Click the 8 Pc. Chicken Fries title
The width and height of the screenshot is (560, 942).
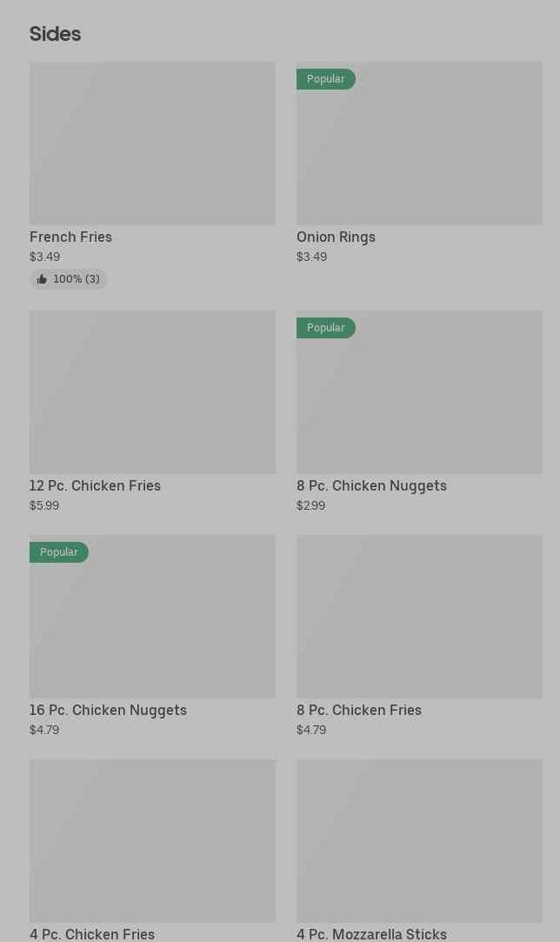click(358, 711)
